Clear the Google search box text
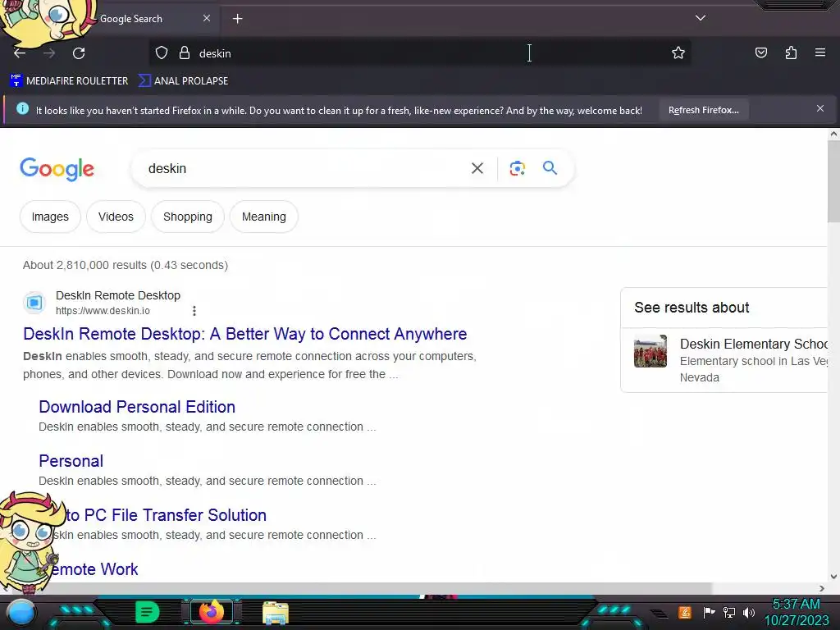This screenshot has height=630, width=840. click(x=477, y=168)
